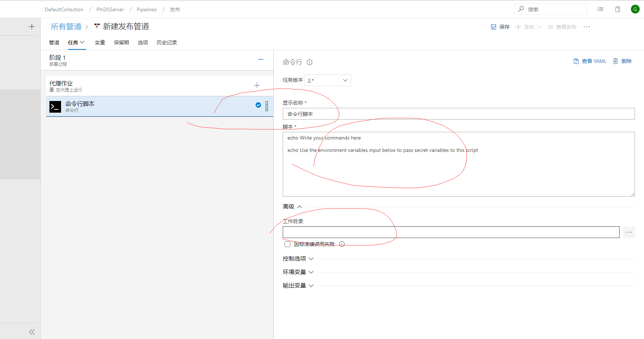Add a task to 代理作业 with plus icon
The image size is (644, 339).
tap(257, 85)
